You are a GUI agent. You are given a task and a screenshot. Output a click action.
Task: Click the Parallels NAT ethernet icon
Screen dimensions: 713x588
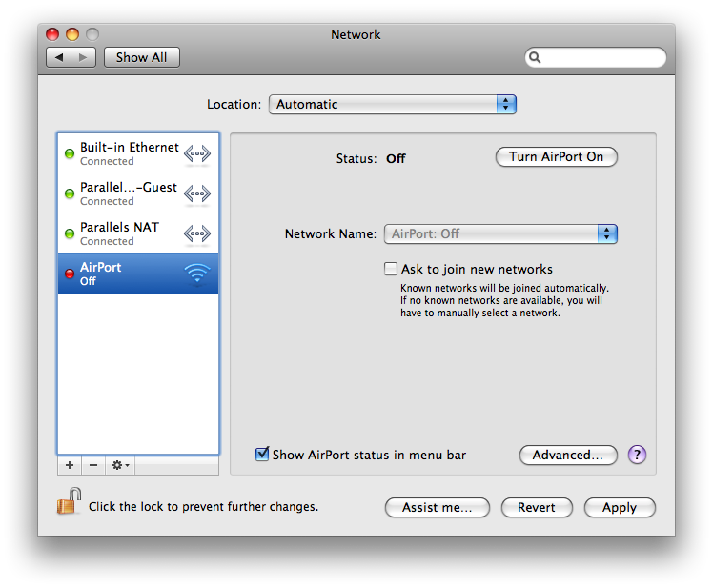(x=197, y=233)
